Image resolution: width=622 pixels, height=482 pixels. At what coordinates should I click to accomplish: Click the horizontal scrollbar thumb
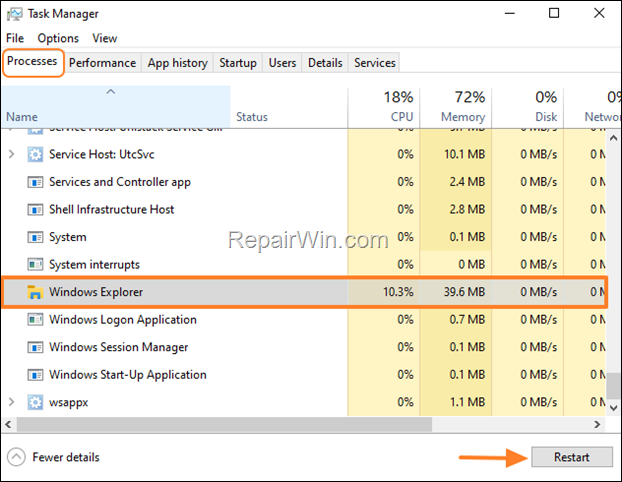224,424
